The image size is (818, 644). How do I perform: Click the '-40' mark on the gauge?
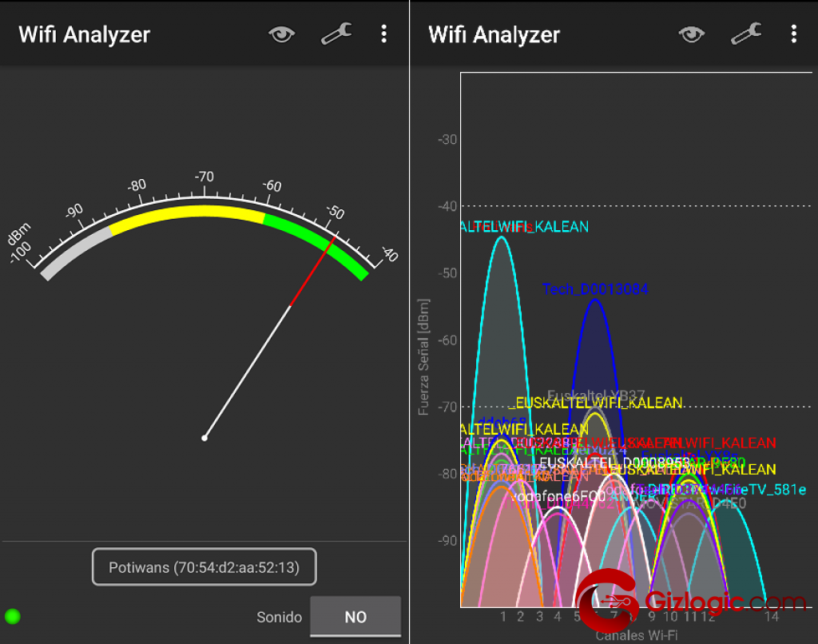(390, 254)
